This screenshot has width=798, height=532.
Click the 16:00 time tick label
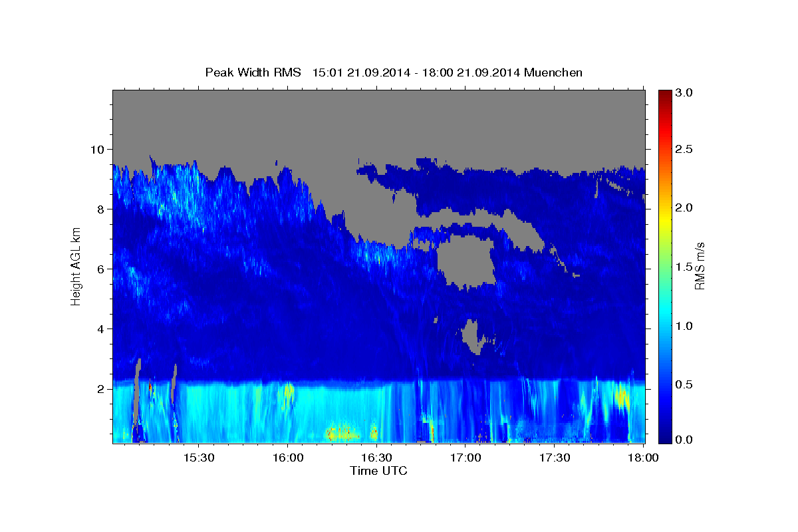tap(287, 458)
